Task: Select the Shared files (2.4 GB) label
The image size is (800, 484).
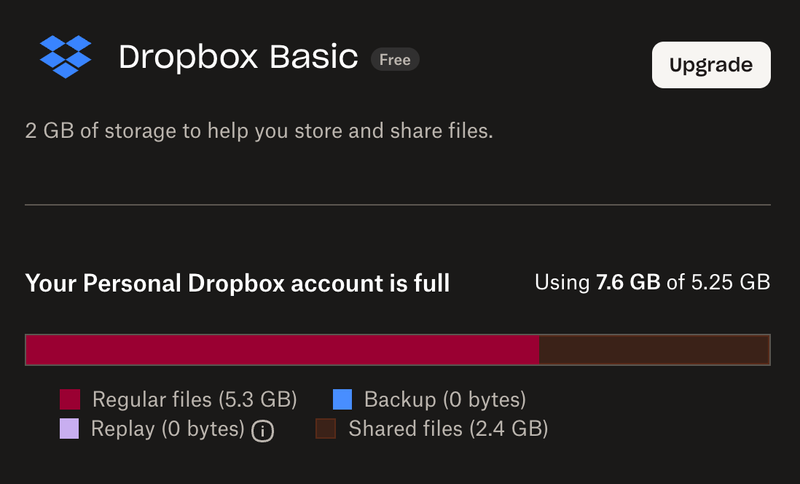Action: [x=448, y=429]
